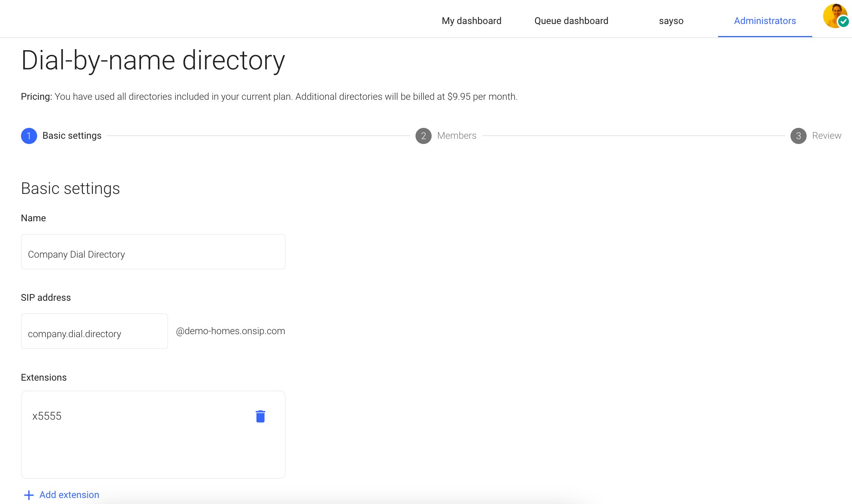This screenshot has height=504, width=852.
Task: Click the step 3 circle icon
Action: [798, 136]
